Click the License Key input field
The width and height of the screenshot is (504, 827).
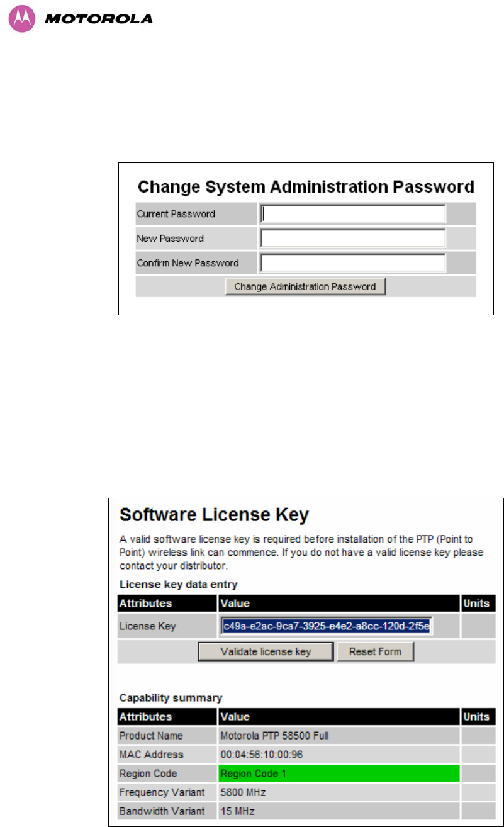pyautogui.click(x=326, y=626)
